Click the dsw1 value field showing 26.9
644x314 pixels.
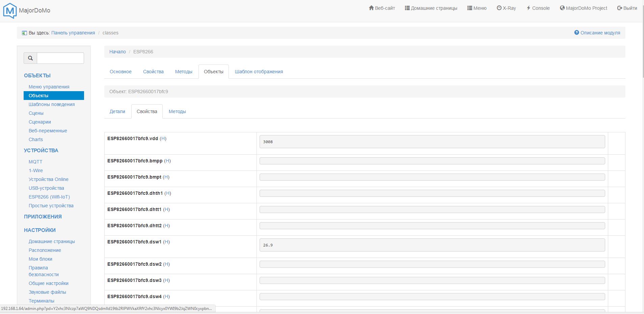432,245
